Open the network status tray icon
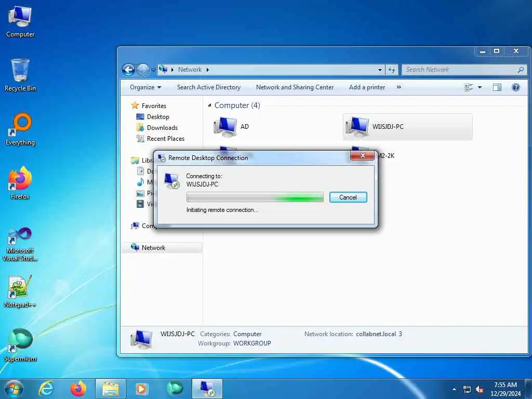Screen dimensions: 532x399 pos(467,390)
